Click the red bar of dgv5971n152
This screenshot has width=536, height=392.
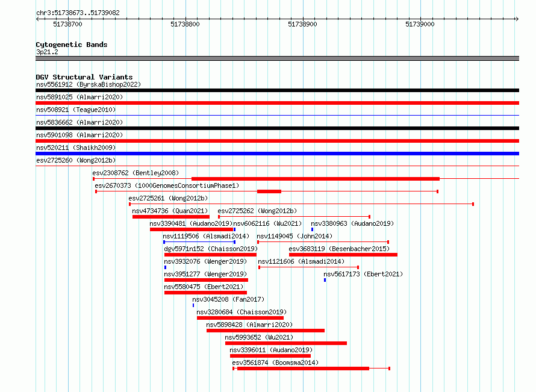point(210,255)
